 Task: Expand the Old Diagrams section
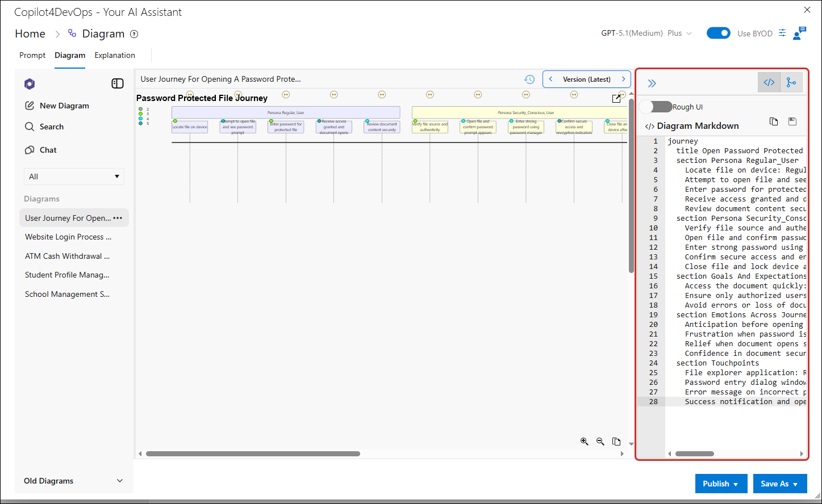coord(120,481)
